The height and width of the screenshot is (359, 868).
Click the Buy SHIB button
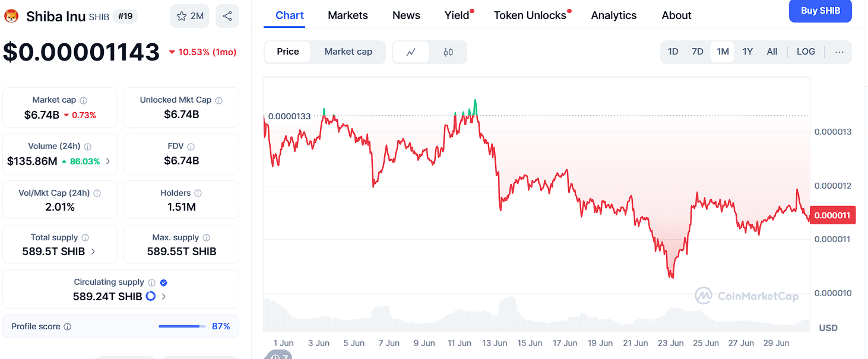pos(820,11)
